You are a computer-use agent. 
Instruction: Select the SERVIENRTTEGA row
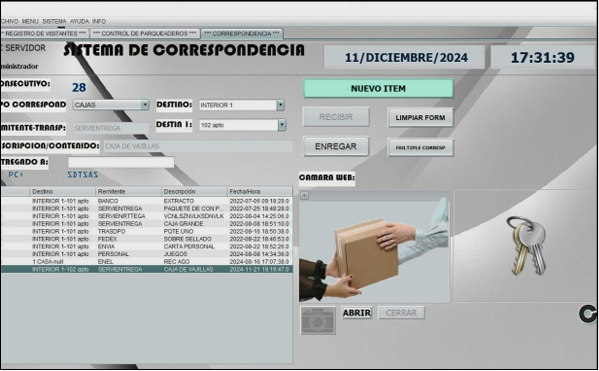pyautogui.click(x=146, y=216)
